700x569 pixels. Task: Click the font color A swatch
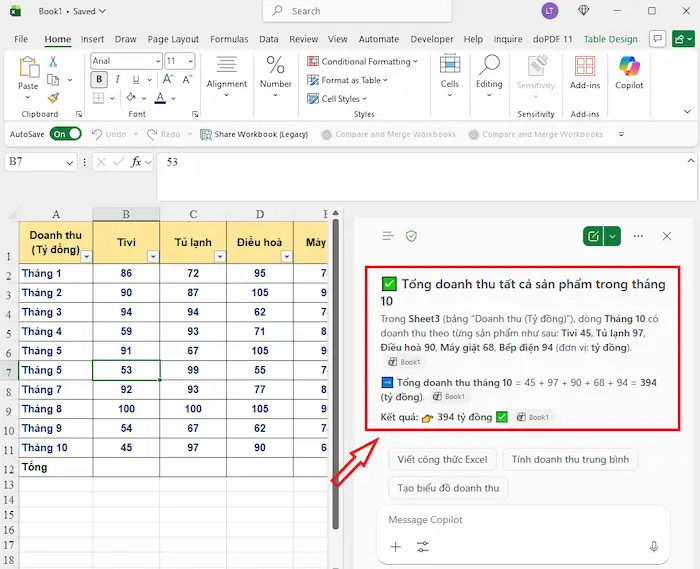click(160, 99)
